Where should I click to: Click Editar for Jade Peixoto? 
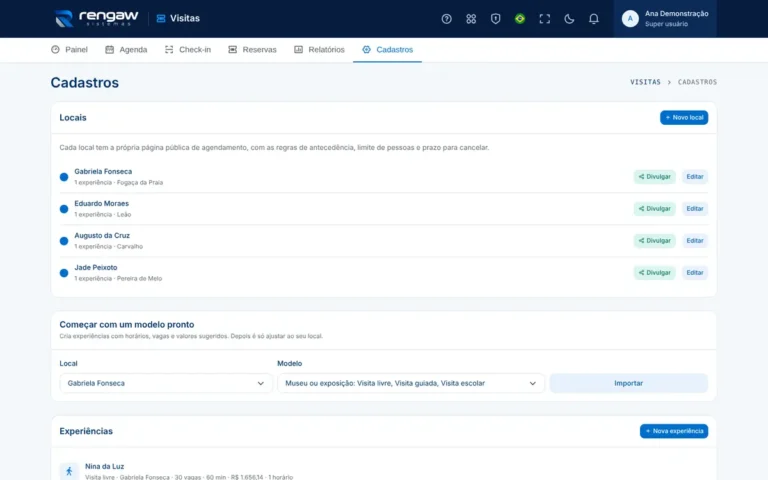[695, 273]
